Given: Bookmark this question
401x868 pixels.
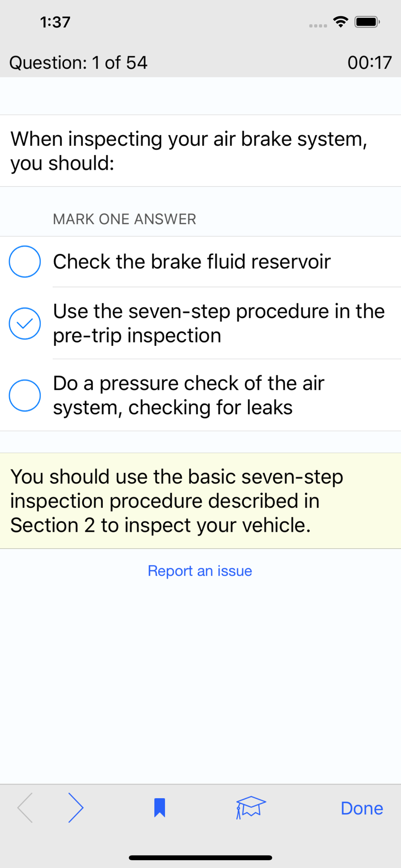Looking at the screenshot, I should (x=160, y=808).
